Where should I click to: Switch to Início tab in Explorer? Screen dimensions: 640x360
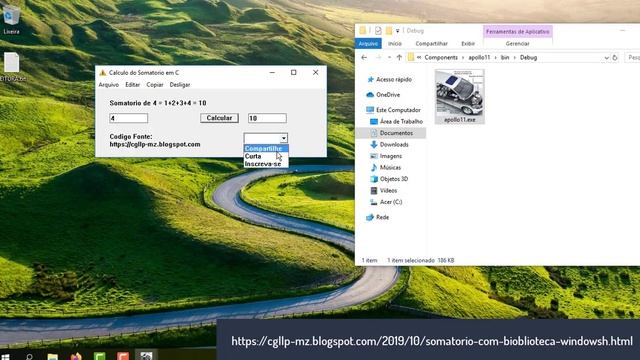click(394, 44)
